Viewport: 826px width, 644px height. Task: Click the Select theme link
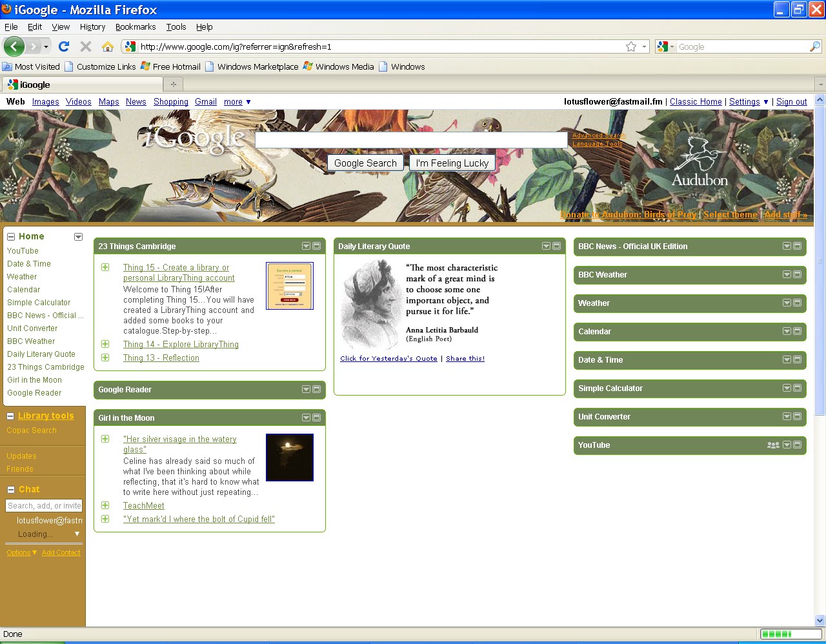click(730, 214)
